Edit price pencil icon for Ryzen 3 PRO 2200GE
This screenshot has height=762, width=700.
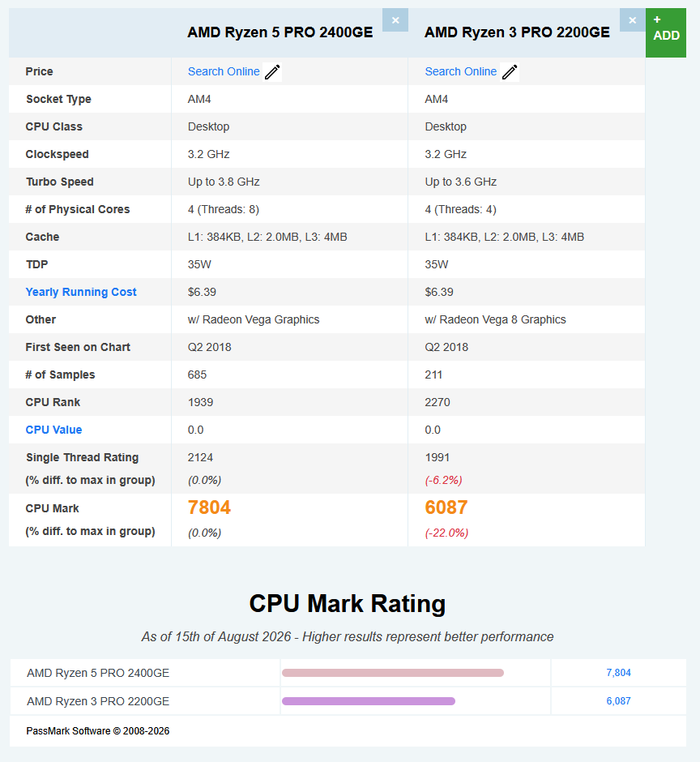(509, 72)
